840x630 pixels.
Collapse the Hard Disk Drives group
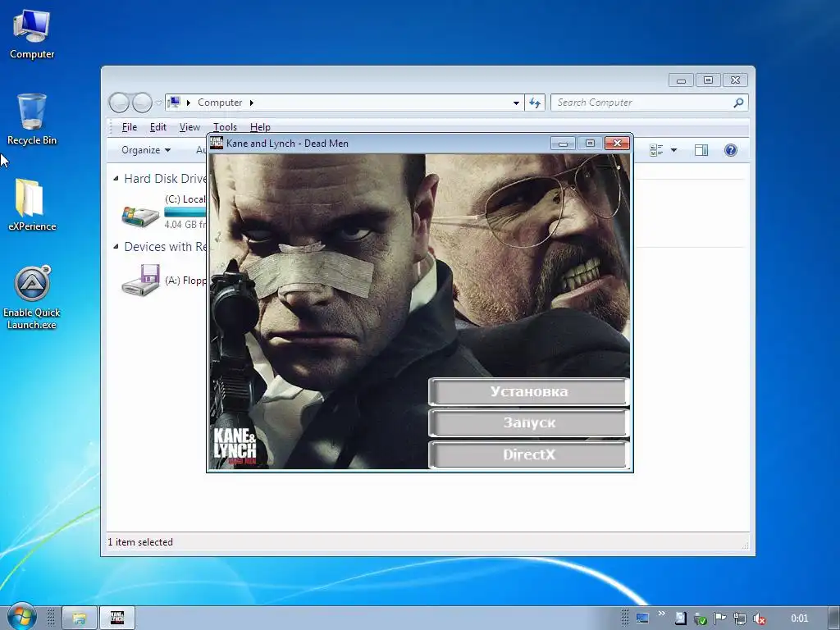[116, 178]
